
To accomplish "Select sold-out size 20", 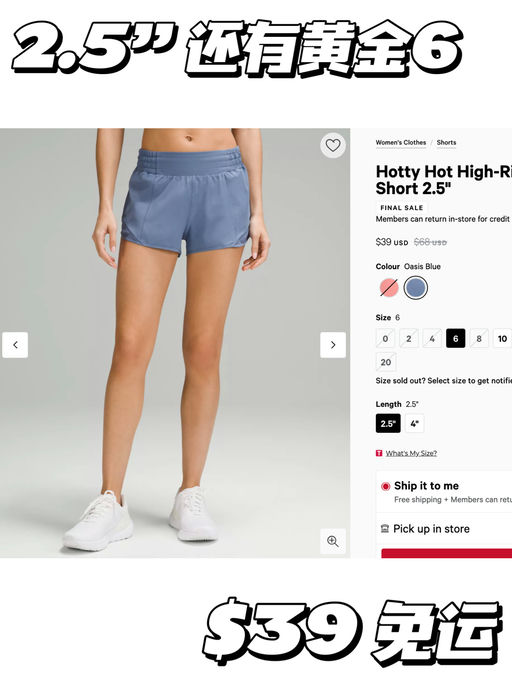I will pos(386,362).
